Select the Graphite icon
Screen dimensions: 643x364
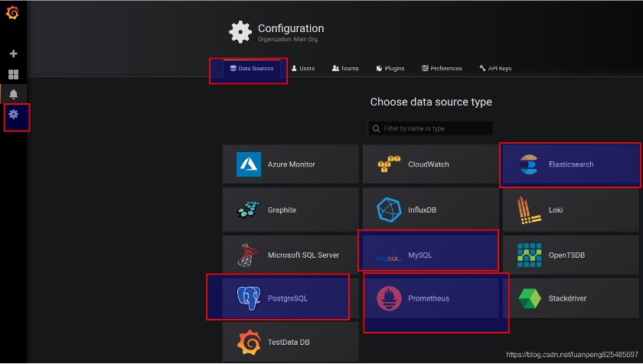[249, 210]
